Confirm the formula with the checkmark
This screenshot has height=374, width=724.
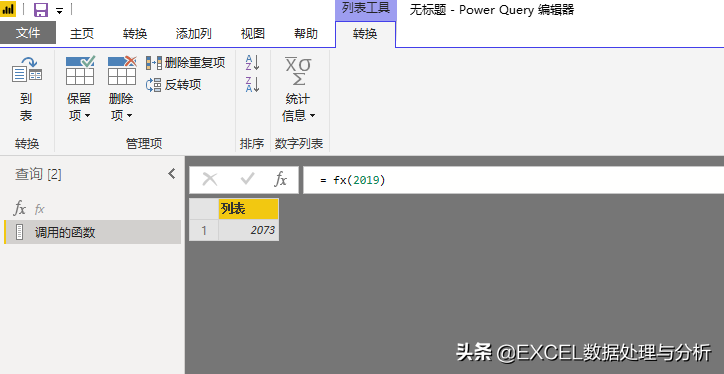(247, 180)
